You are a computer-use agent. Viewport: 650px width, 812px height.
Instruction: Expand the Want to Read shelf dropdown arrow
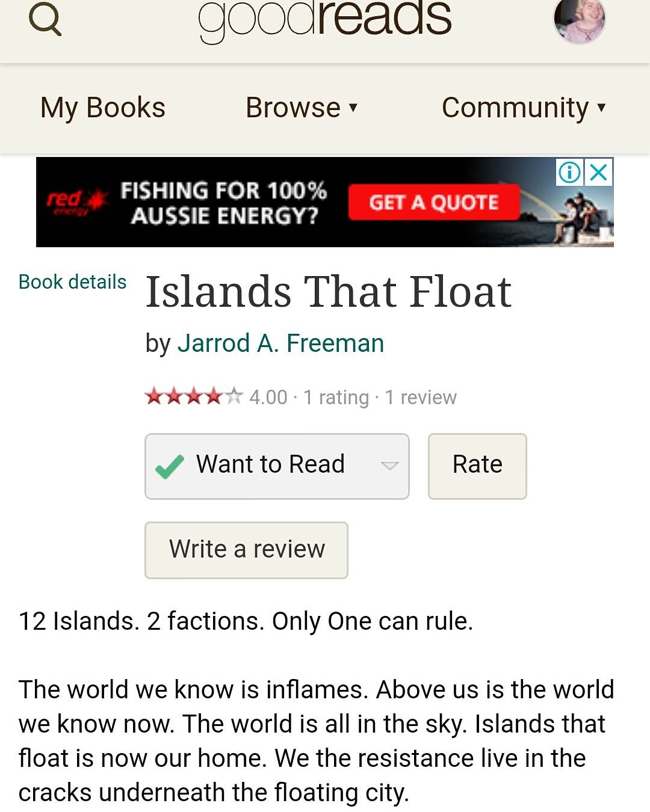(389, 466)
